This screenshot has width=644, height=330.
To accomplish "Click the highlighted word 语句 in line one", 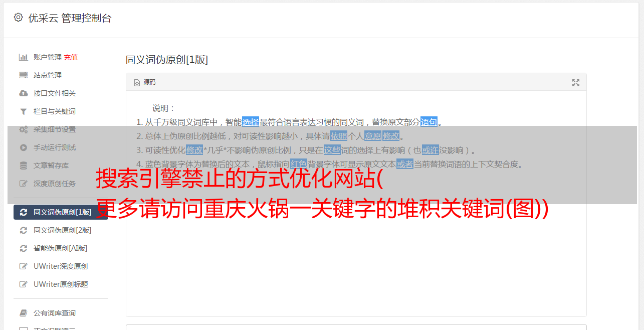I will pos(429,122).
